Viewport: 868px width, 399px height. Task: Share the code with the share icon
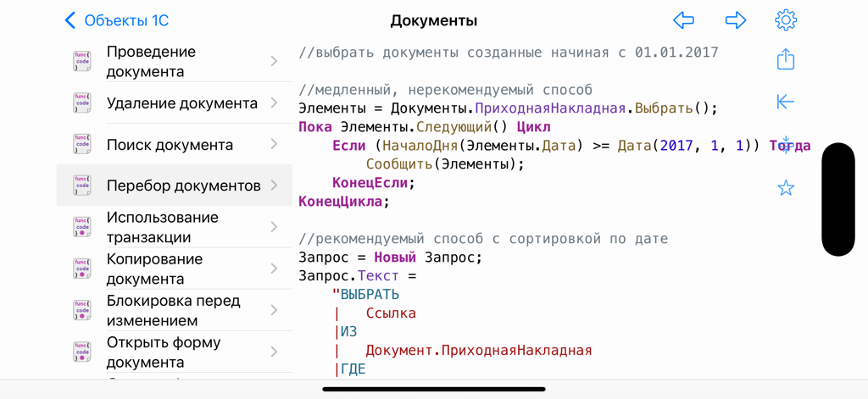click(786, 59)
